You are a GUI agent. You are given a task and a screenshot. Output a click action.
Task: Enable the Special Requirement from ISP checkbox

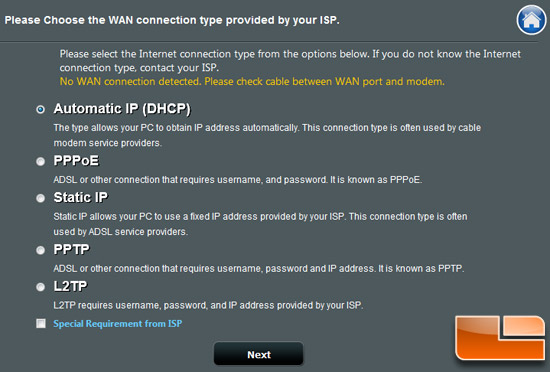(x=41, y=323)
